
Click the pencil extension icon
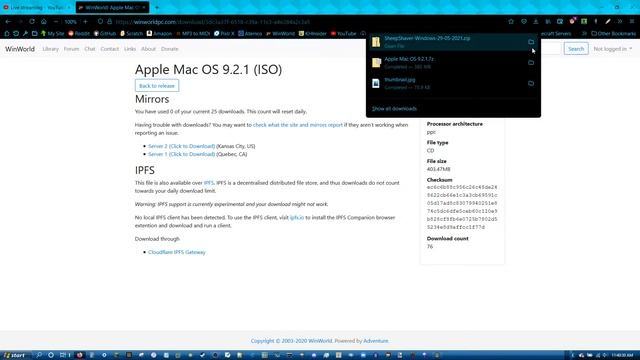[608, 22]
